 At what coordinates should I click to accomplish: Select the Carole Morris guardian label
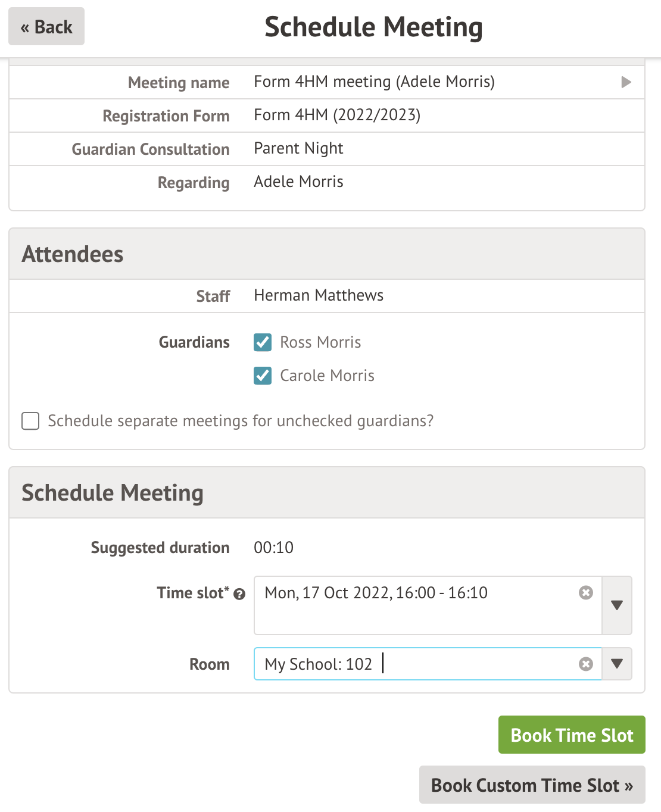click(327, 376)
